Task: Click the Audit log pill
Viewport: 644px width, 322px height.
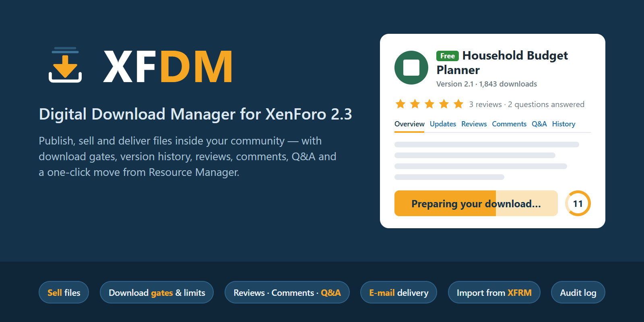Action: [578, 292]
